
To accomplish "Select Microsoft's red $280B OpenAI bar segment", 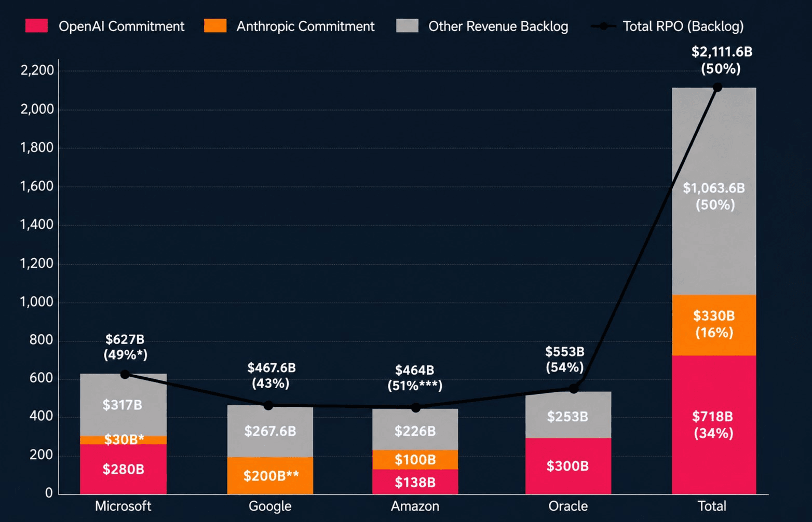I will 124,469.
